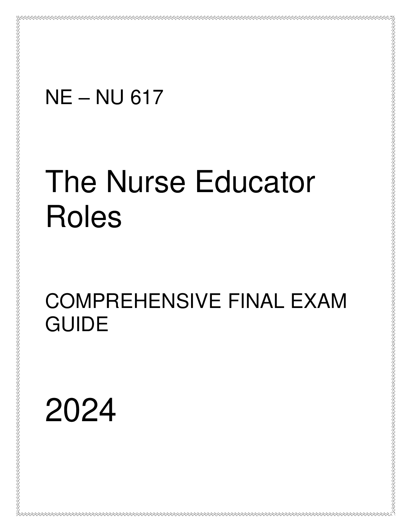
Task: Click the top-right corner of the border
Action: point(393,17)
